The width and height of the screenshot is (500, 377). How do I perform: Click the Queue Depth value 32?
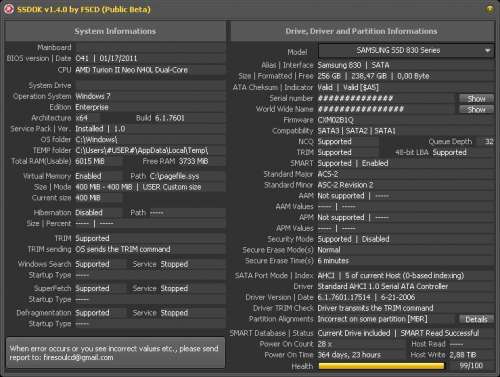pyautogui.click(x=489, y=142)
